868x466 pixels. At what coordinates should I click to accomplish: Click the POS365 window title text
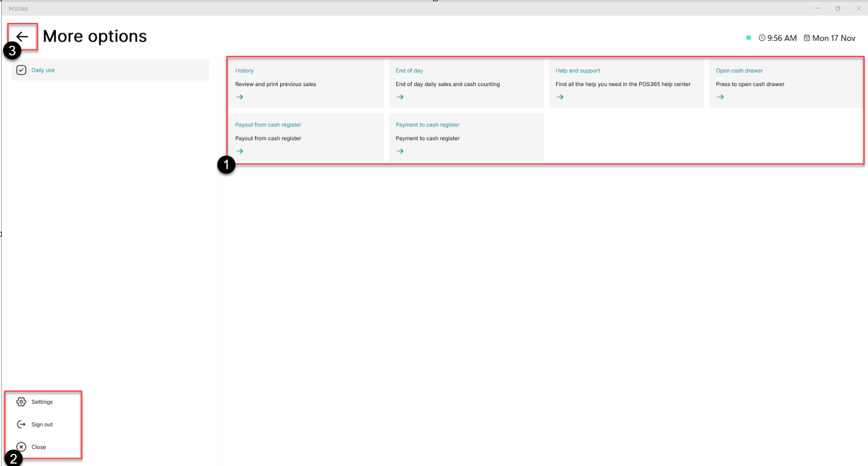click(18, 8)
